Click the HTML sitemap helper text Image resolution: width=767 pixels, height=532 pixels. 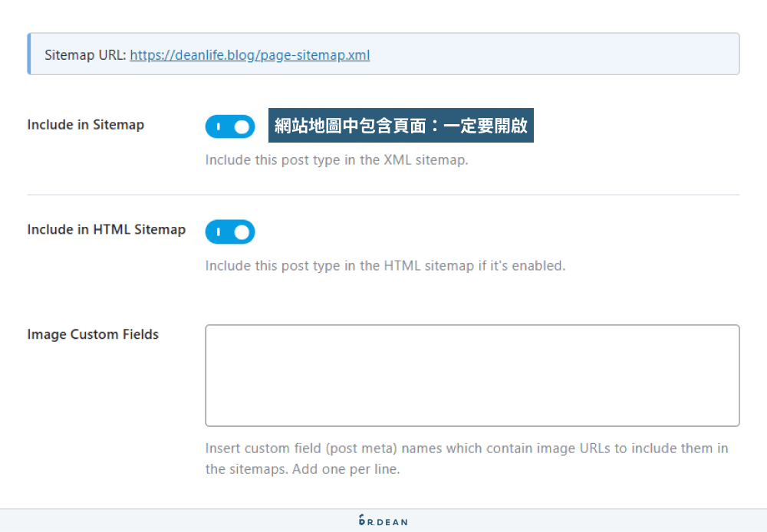coord(385,265)
